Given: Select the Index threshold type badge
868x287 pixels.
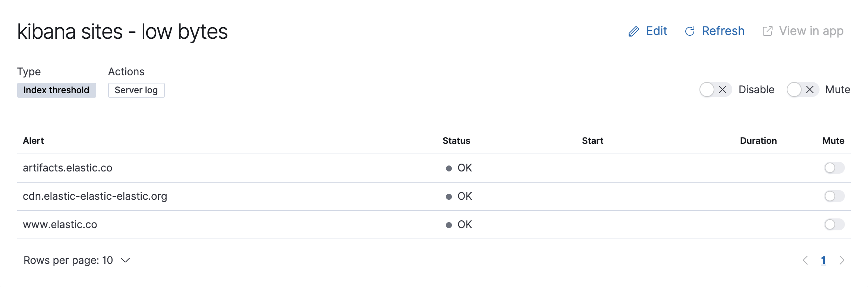Looking at the screenshot, I should click(56, 90).
